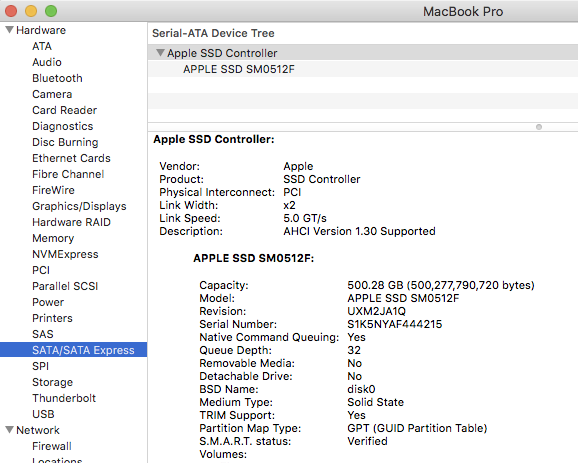
Task: Click the BSD Name value disk0
Action: 361,389
